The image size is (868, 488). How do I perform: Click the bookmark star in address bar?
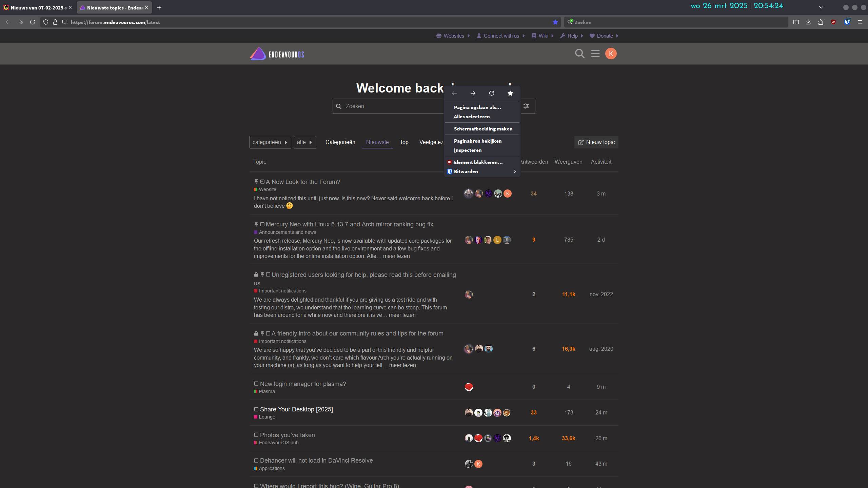click(555, 22)
